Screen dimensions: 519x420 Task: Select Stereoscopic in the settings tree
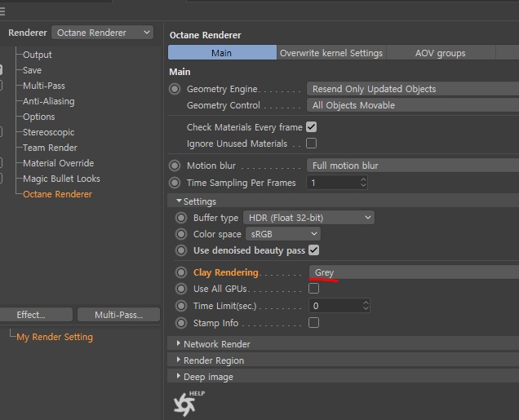pos(49,132)
